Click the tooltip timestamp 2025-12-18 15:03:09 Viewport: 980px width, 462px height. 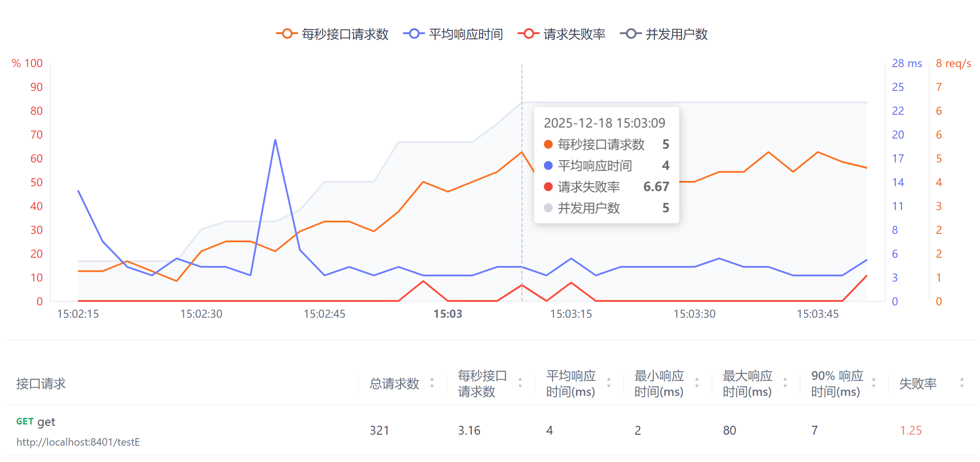point(604,123)
